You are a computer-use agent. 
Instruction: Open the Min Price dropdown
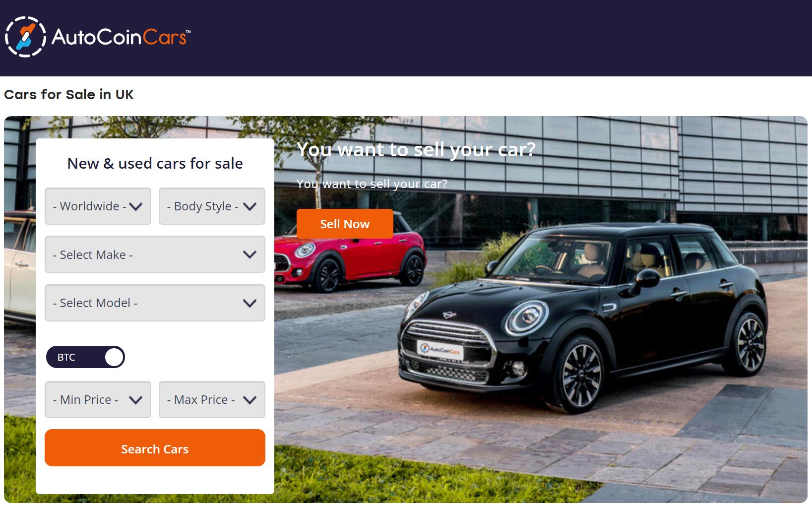click(98, 399)
